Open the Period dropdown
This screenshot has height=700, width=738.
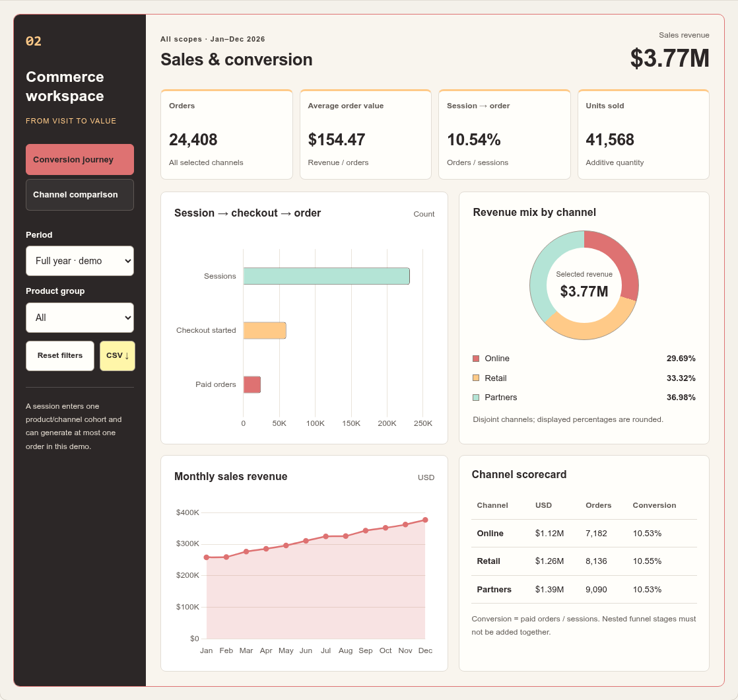[79, 261]
